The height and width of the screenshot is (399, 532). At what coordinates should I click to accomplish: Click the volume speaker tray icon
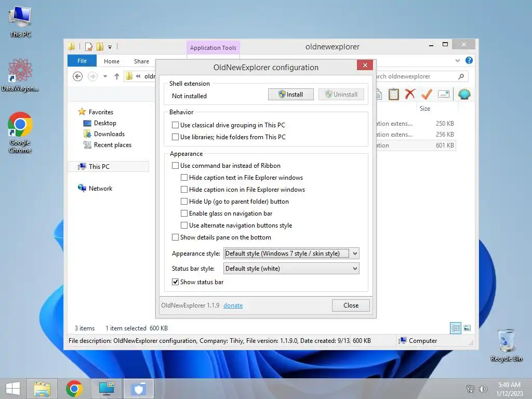pos(483,389)
